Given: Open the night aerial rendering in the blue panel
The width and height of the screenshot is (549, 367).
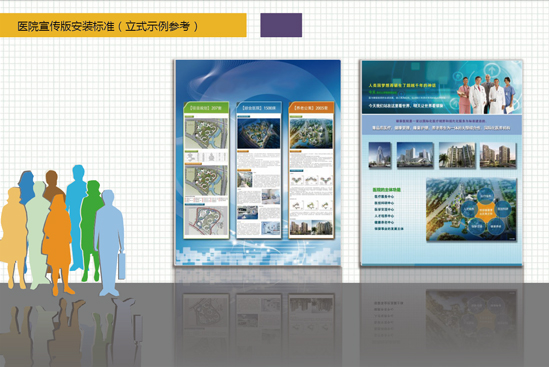Looking at the screenshot, I should click(259, 133).
